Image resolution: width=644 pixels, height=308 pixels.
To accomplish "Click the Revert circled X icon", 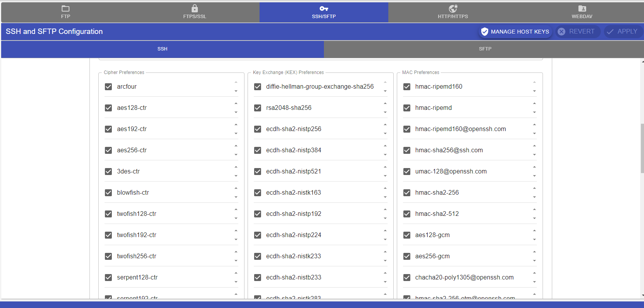I will [x=561, y=32].
